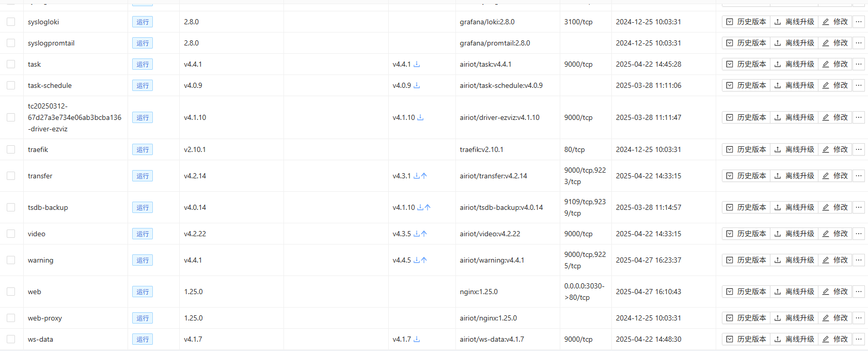
Task: Click image name airiot/driver-ezviz:v4.1.10
Action: coord(499,117)
